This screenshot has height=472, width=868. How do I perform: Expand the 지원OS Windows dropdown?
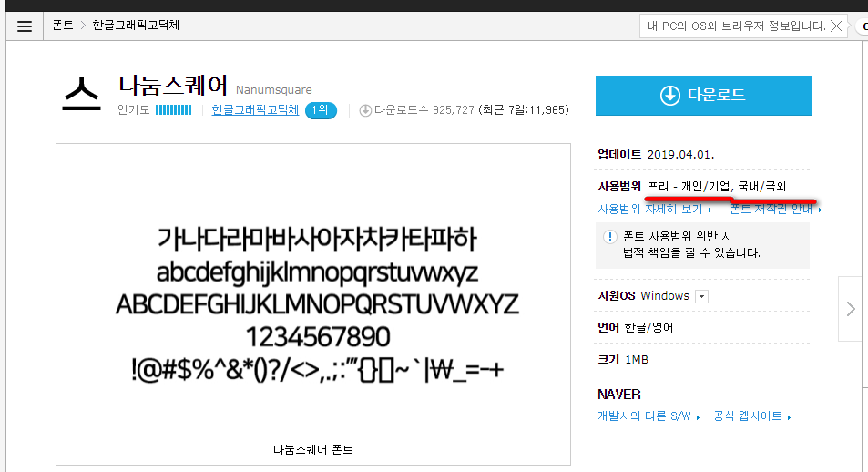pyautogui.click(x=702, y=296)
